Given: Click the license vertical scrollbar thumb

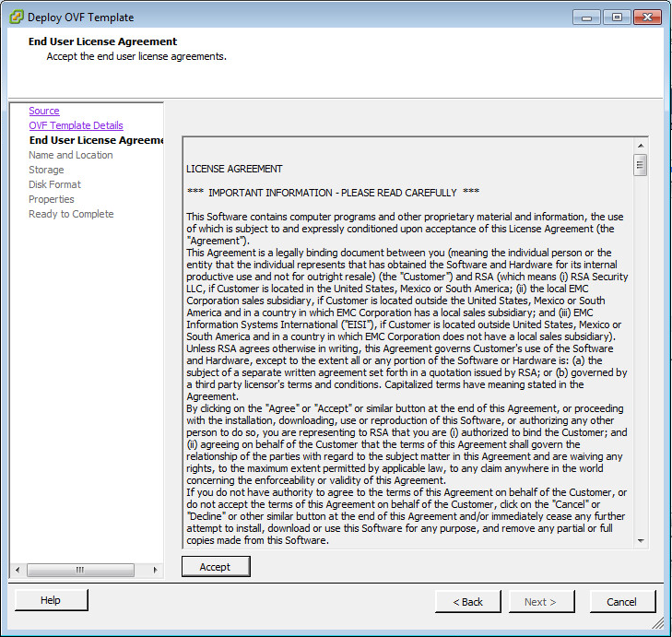Looking at the screenshot, I should [x=641, y=165].
